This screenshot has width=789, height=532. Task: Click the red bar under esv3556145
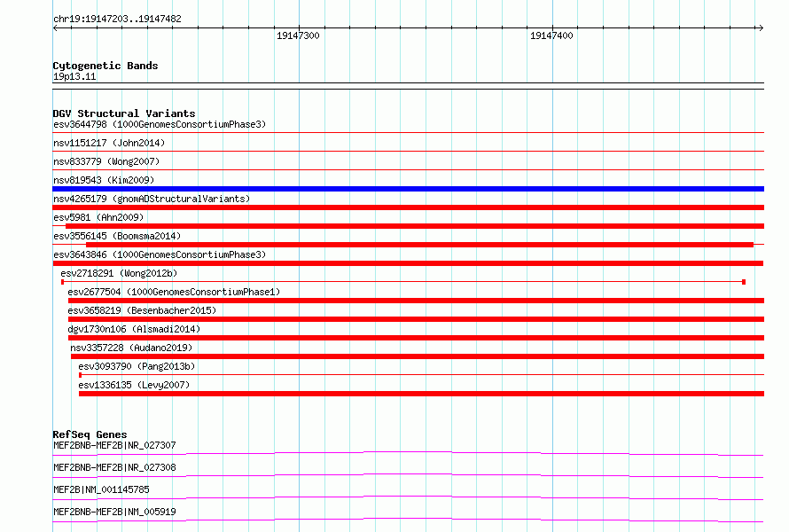419,245
